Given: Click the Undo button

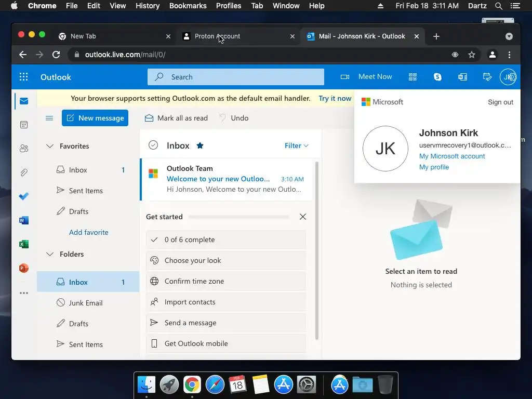Looking at the screenshot, I should (x=234, y=118).
